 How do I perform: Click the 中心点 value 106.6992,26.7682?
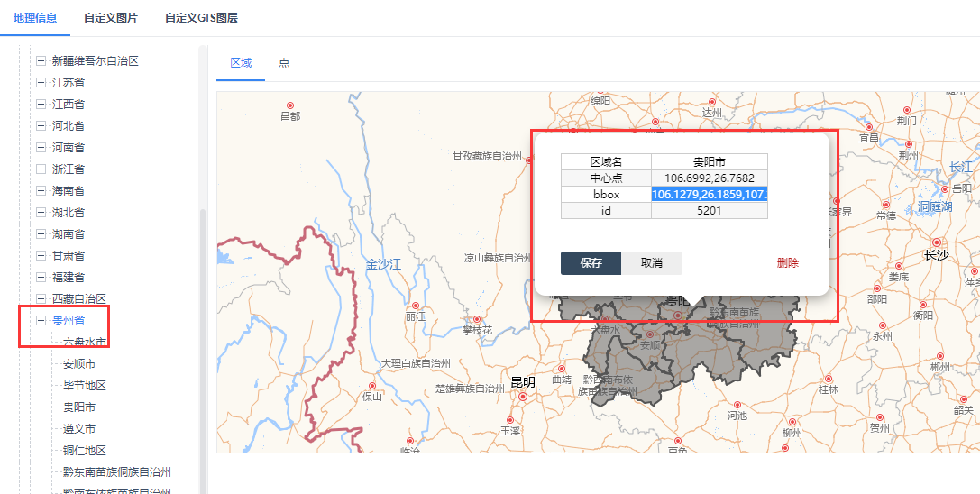click(710, 178)
